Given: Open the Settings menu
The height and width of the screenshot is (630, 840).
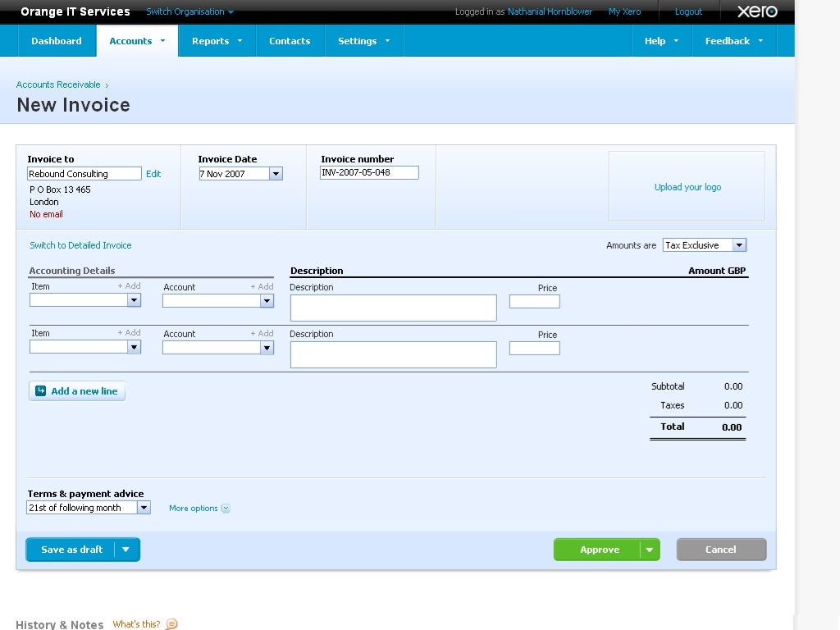Looking at the screenshot, I should [x=363, y=41].
